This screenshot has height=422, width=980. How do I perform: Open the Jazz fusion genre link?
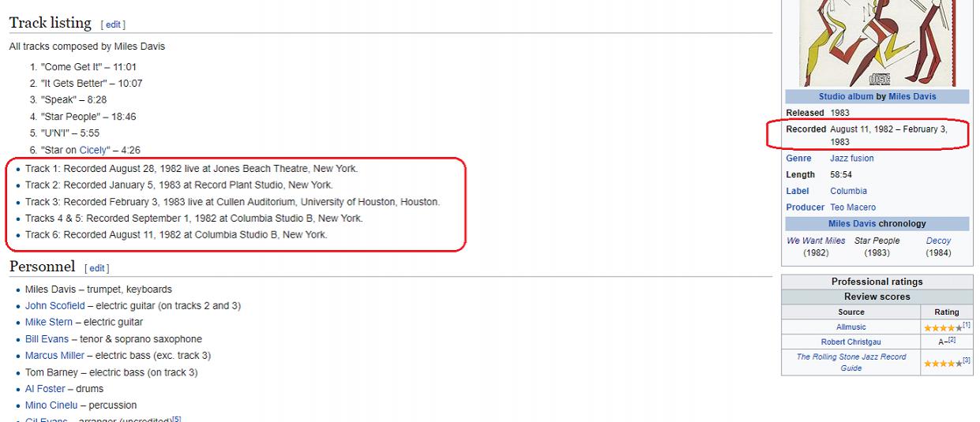851,159
